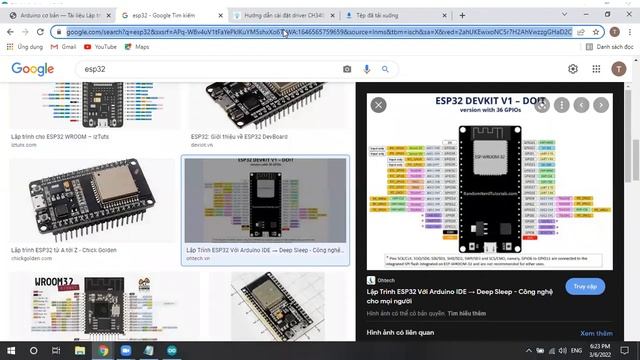Viewport: 640px width, 360px height.
Task: Click the Google logo
Action: [33, 69]
